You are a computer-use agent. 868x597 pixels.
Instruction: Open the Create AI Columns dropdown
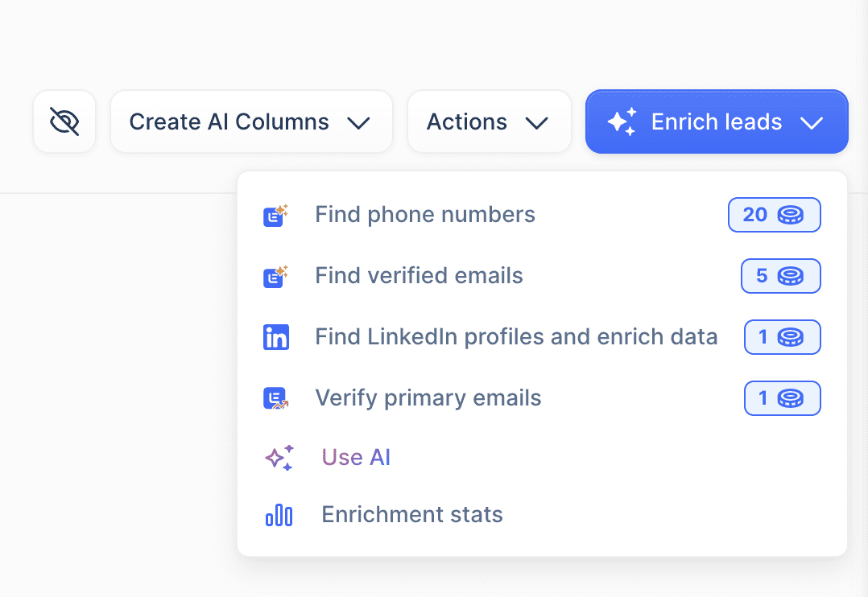[x=250, y=121]
